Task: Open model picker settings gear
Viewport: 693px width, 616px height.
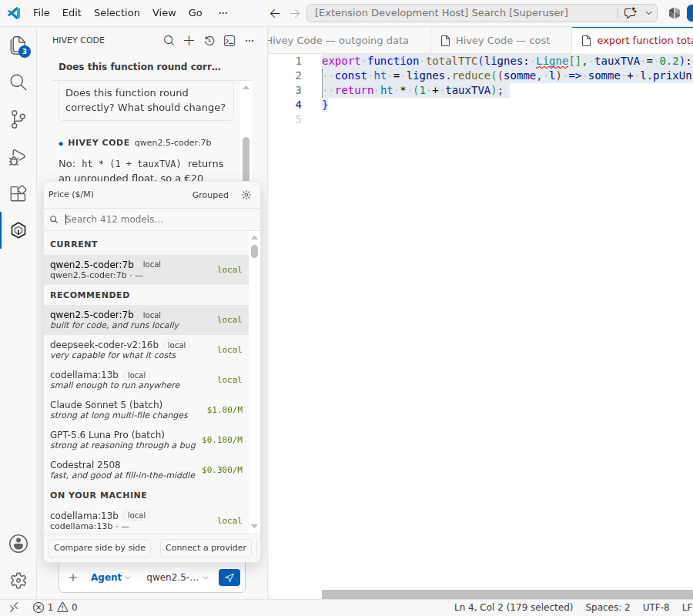Action: pyautogui.click(x=246, y=195)
